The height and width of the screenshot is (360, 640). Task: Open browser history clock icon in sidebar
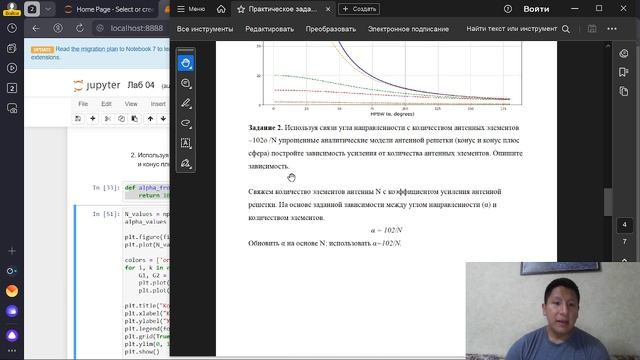[x=12, y=28]
